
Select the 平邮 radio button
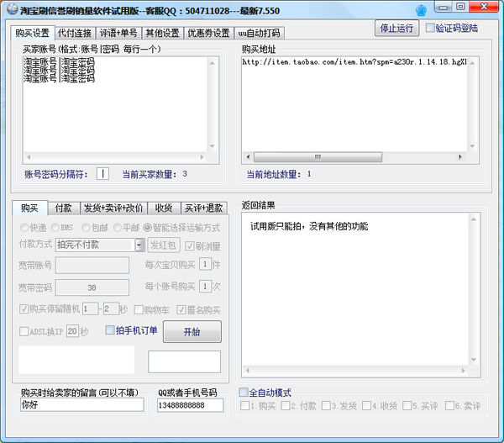pos(118,228)
